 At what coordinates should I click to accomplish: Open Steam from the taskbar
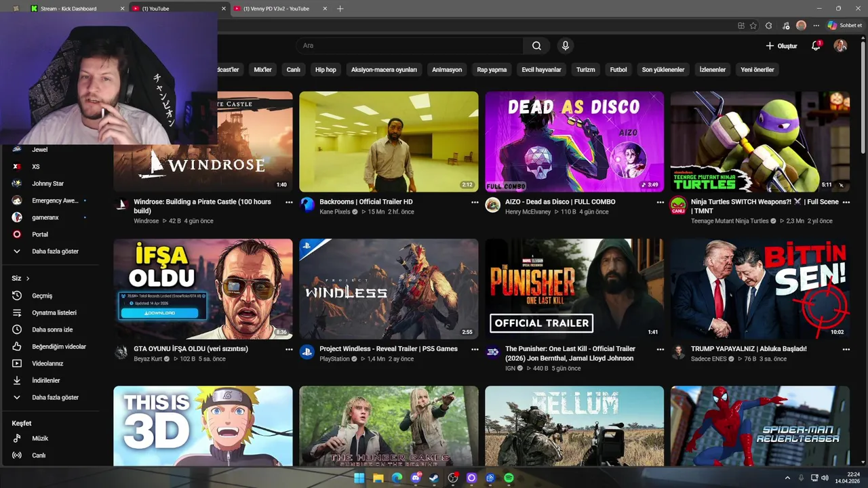434,478
